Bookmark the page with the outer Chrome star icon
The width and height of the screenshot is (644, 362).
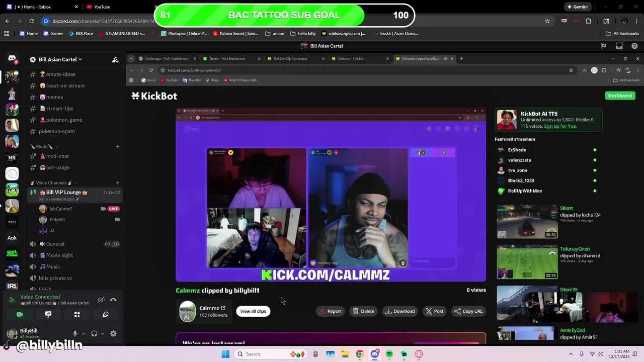[x=547, y=21]
